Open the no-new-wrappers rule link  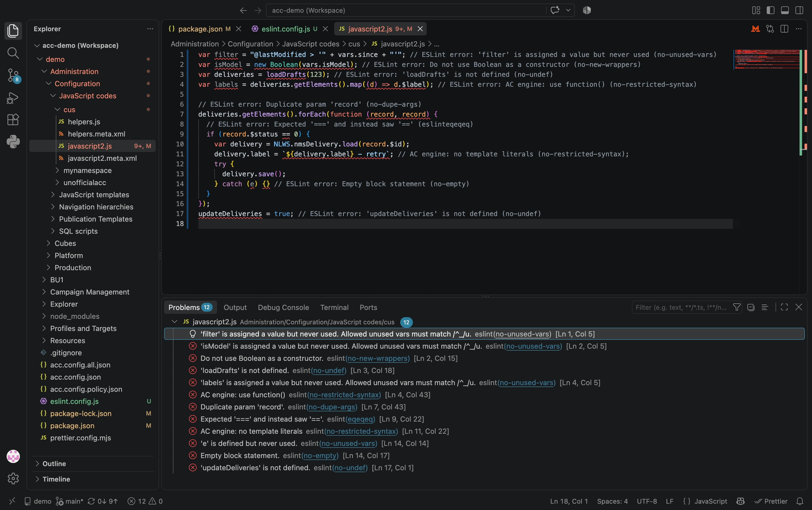pos(377,358)
